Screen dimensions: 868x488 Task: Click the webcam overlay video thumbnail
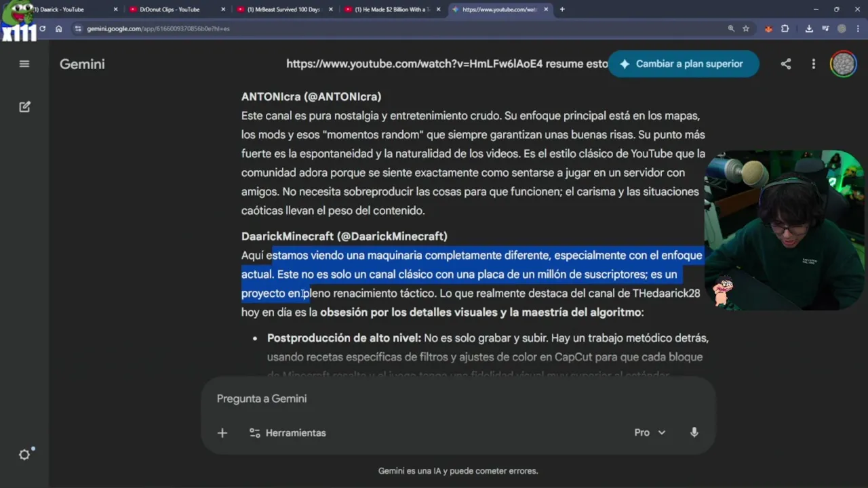[x=785, y=230]
